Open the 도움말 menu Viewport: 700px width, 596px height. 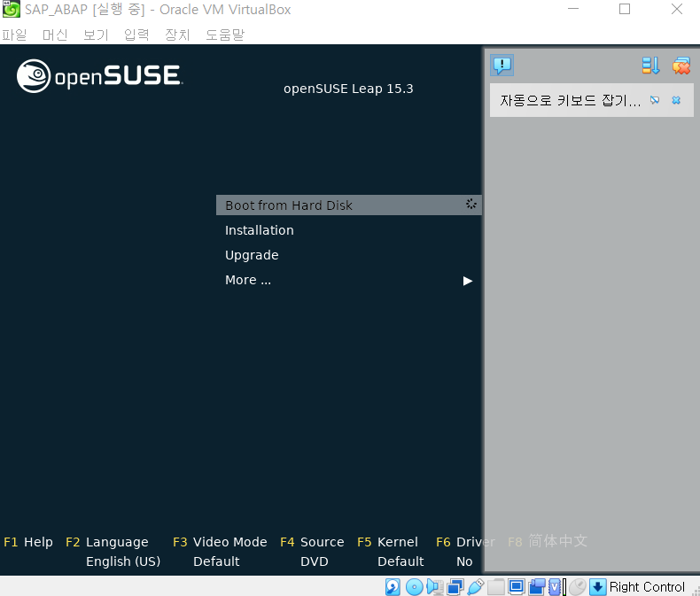[225, 35]
